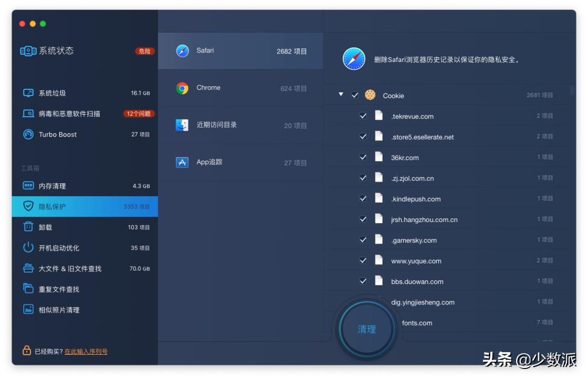Open similar photos cleanup icon
Viewport: 588px width, 379px height.
point(28,309)
